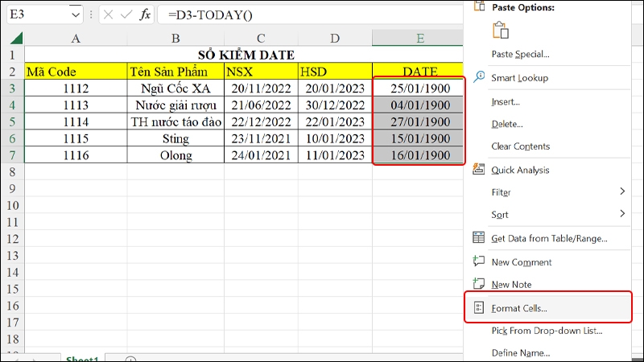Expand the Filter submenu

click(x=622, y=191)
